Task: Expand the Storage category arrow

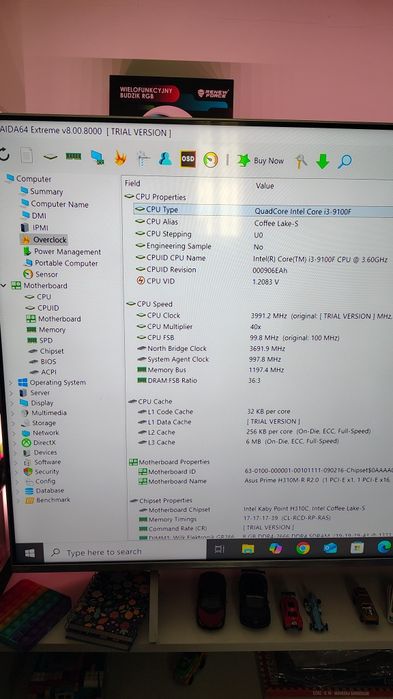Action: point(13,423)
